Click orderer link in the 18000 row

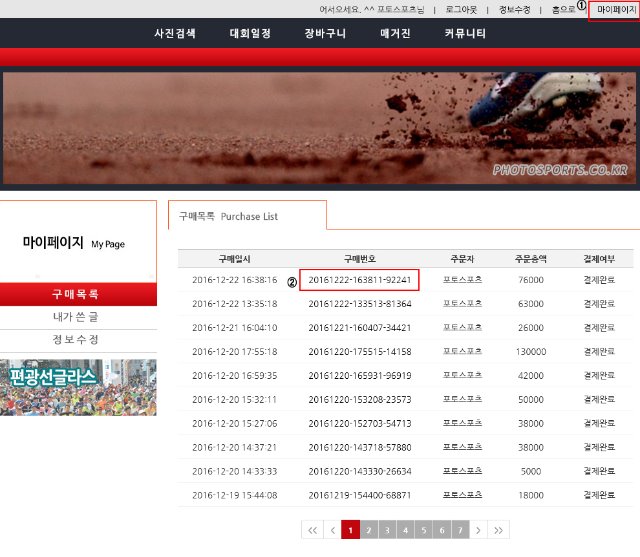coord(462,495)
